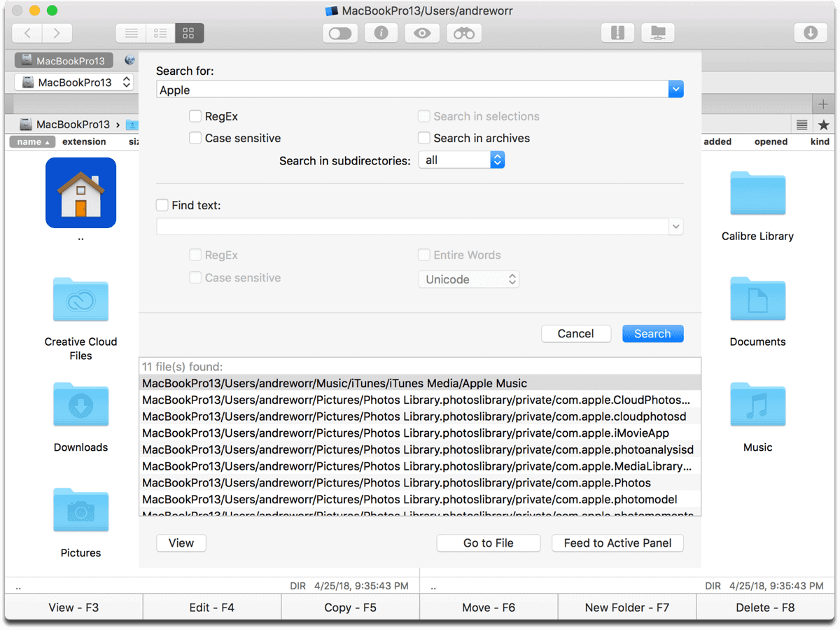Click the list lines icon beside the star
The width and height of the screenshot is (840, 630).
[x=802, y=125]
